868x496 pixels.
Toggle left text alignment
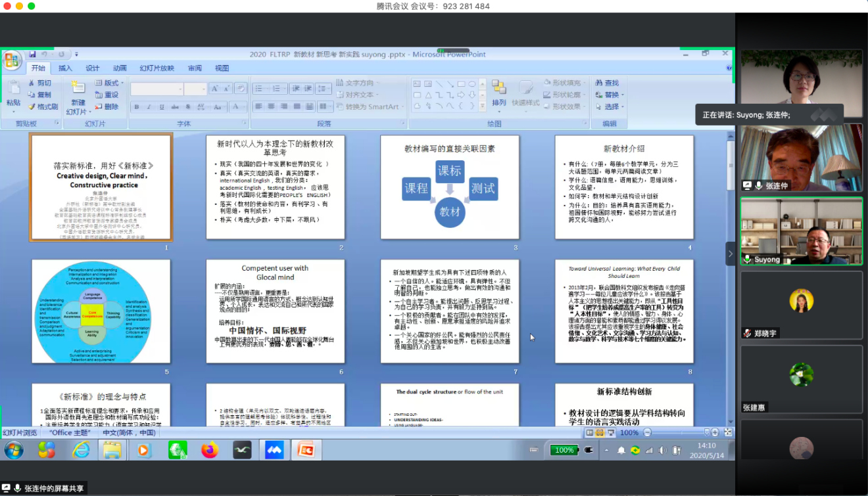[x=258, y=106]
